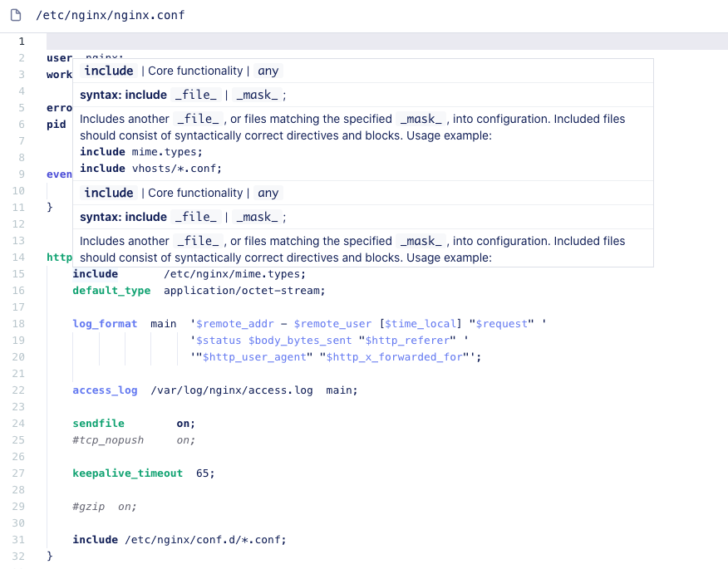Click the 'access_log' directive
This screenshot has height=569, width=728.
(x=105, y=390)
